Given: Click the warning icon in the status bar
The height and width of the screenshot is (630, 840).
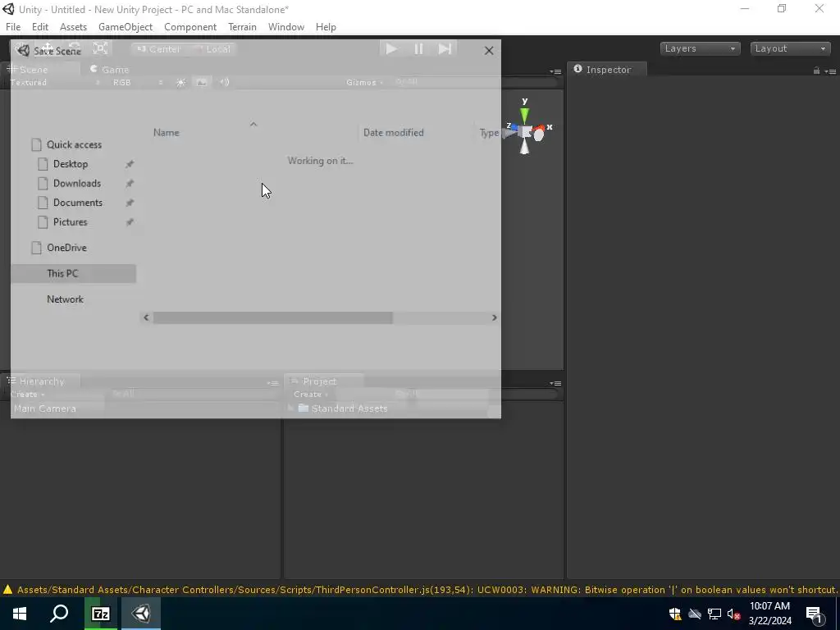Looking at the screenshot, I should click(x=7, y=589).
